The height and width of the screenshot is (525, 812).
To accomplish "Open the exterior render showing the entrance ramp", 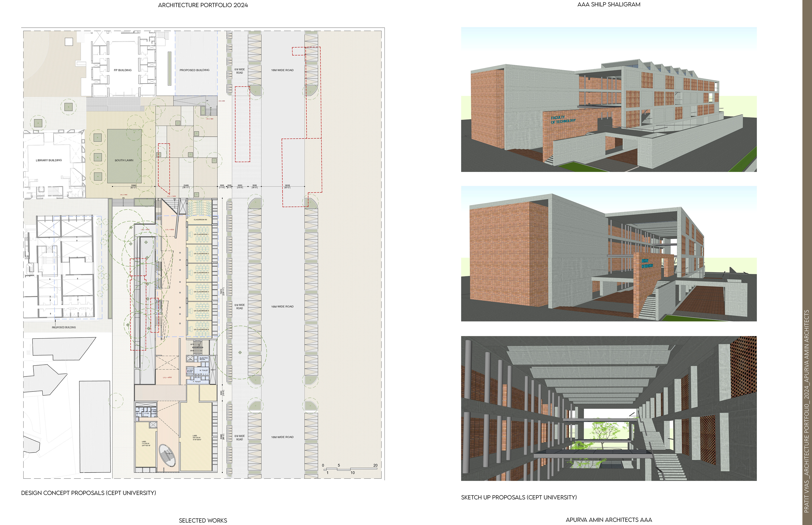I will click(x=609, y=100).
